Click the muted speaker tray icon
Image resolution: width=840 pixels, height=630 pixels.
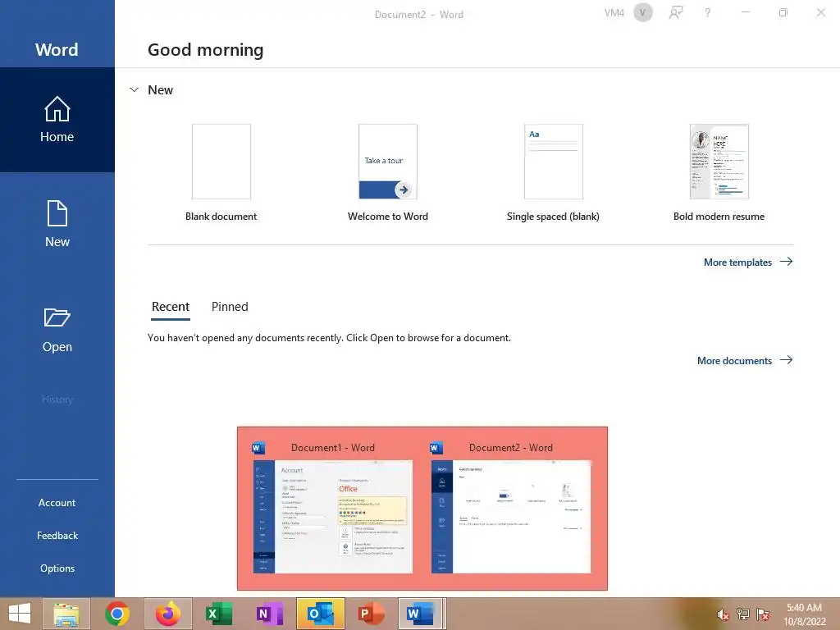[x=723, y=614]
